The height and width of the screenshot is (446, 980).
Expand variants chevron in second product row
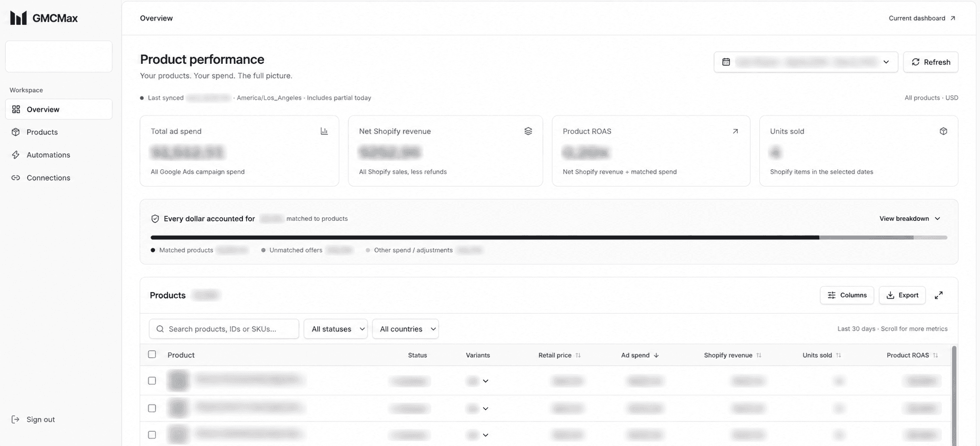(x=485, y=408)
